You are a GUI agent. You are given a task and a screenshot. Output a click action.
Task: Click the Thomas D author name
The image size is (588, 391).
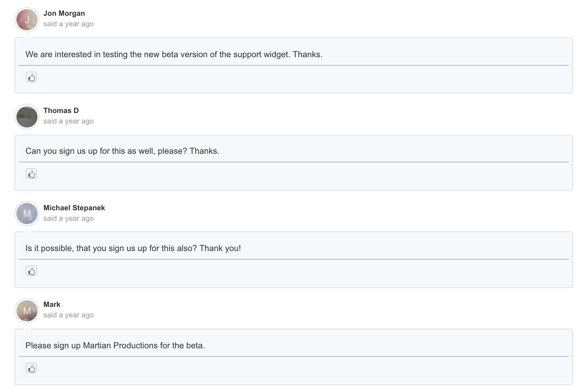click(x=61, y=111)
